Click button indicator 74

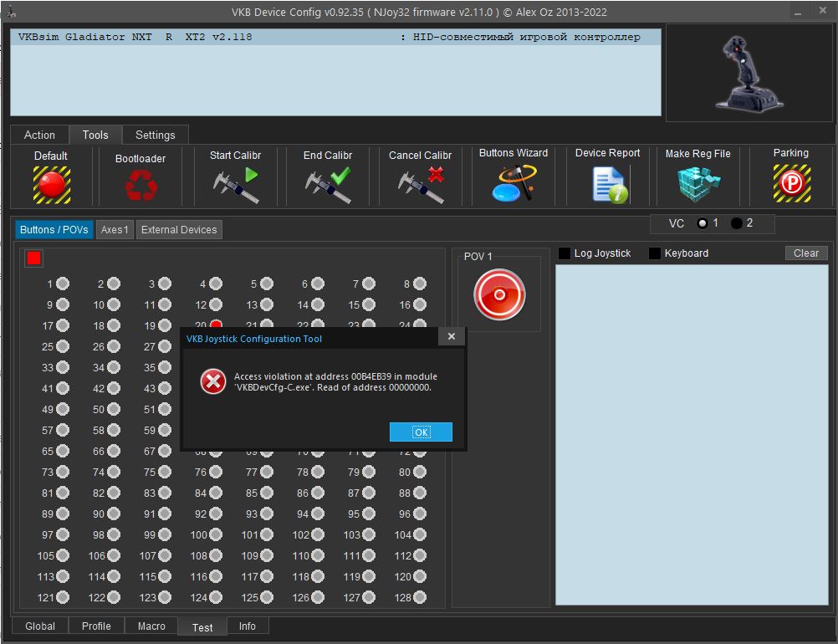click(114, 472)
